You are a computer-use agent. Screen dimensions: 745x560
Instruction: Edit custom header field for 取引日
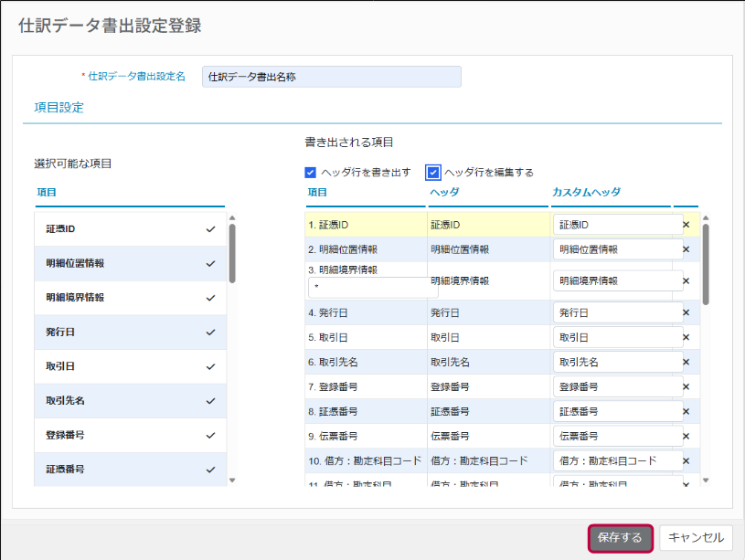(x=618, y=337)
